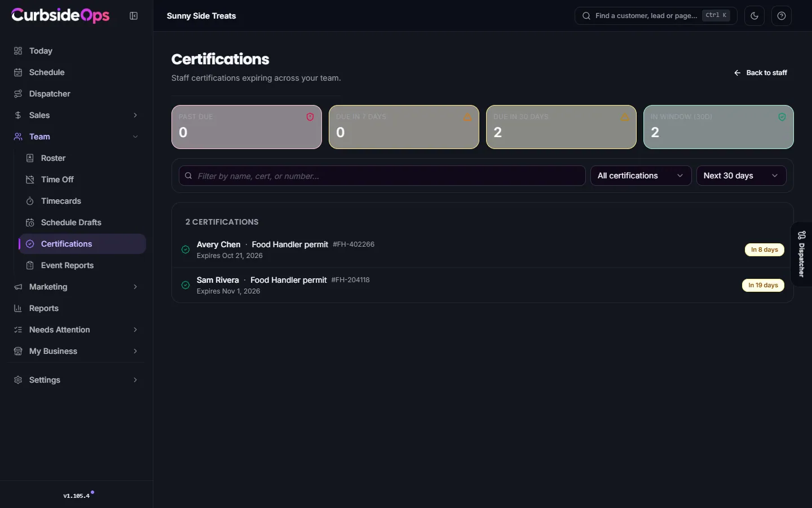Open the help question mark icon
This screenshot has height=508, width=812.
[782, 16]
